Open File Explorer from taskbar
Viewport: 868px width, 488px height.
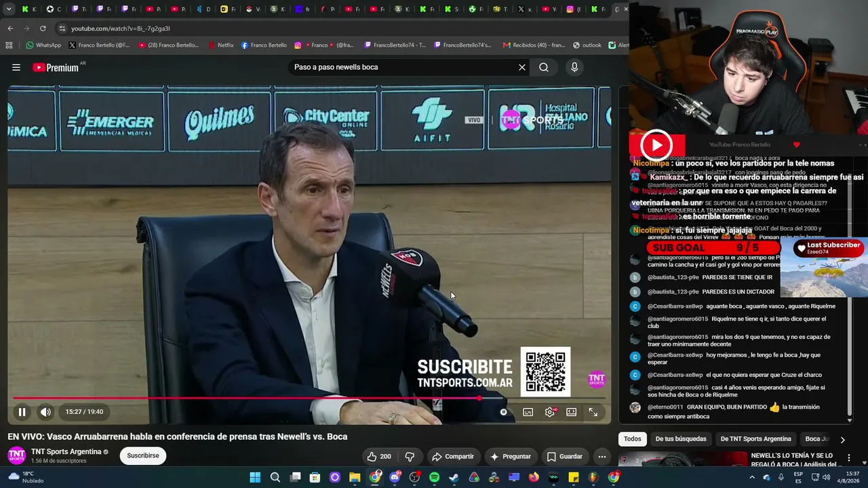(355, 477)
